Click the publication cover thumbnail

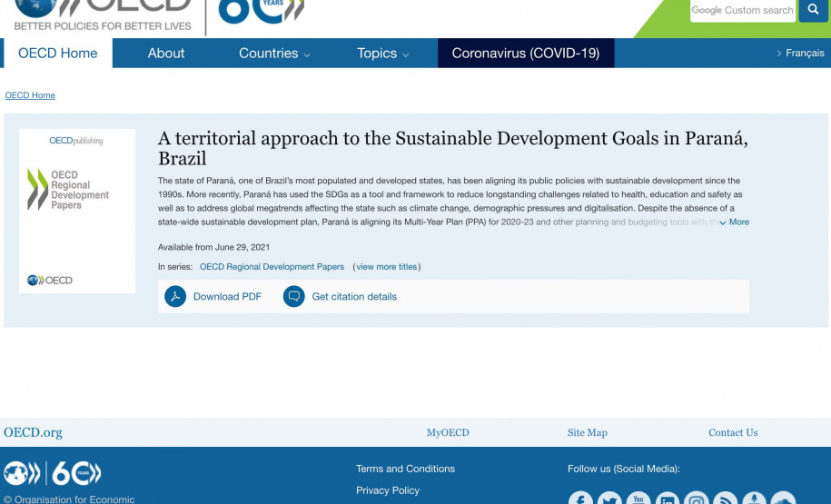click(77, 211)
